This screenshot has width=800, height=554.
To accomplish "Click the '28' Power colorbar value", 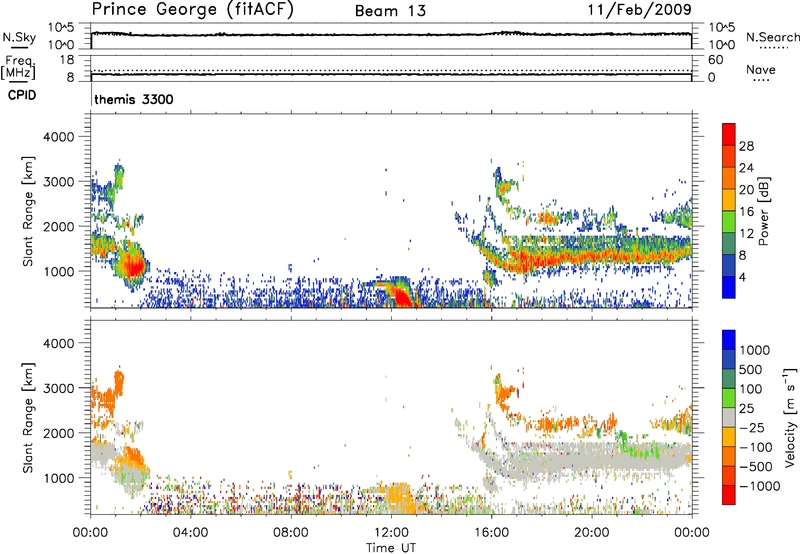I will (746, 146).
